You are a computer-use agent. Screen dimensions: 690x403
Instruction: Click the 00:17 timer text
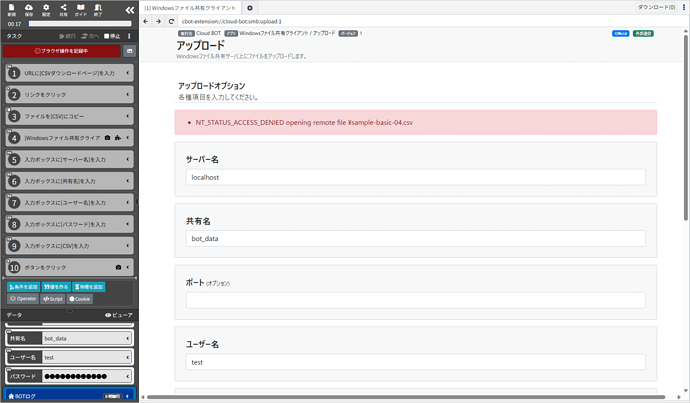click(x=14, y=24)
